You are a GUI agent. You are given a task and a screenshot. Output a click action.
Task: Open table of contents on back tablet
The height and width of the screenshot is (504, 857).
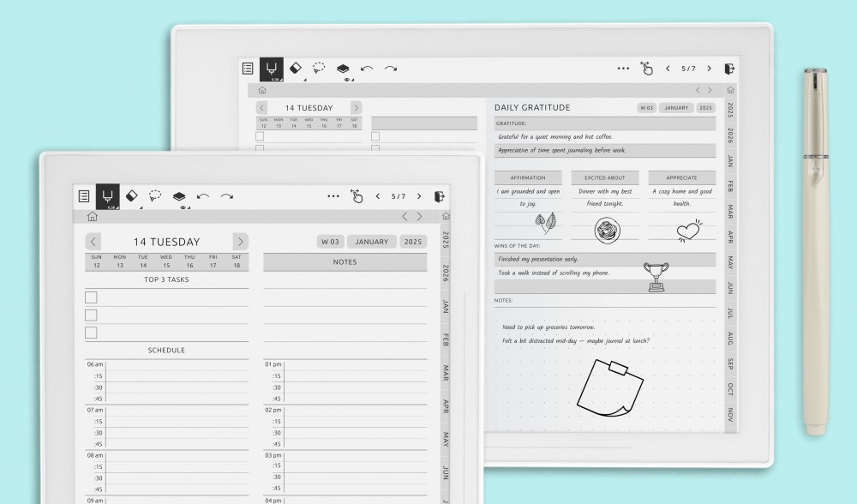248,69
